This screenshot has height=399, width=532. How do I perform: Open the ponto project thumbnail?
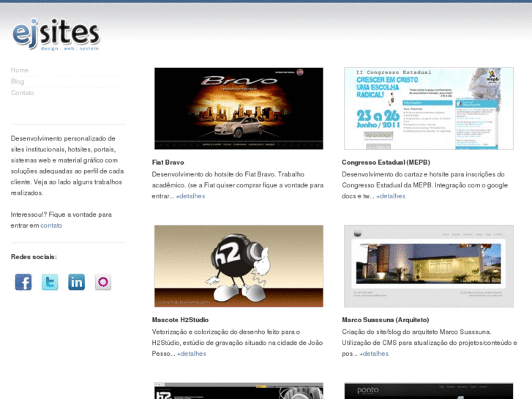tap(429, 391)
